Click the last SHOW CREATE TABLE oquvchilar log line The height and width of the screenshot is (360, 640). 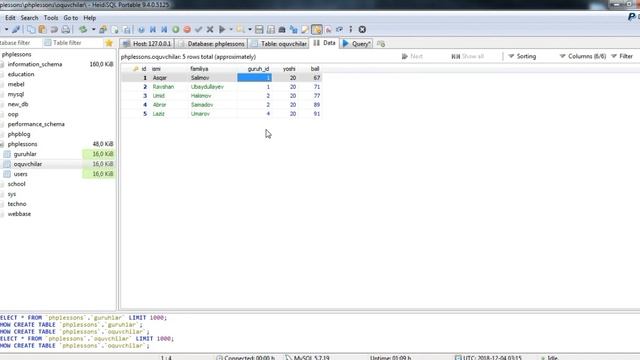[75, 346]
